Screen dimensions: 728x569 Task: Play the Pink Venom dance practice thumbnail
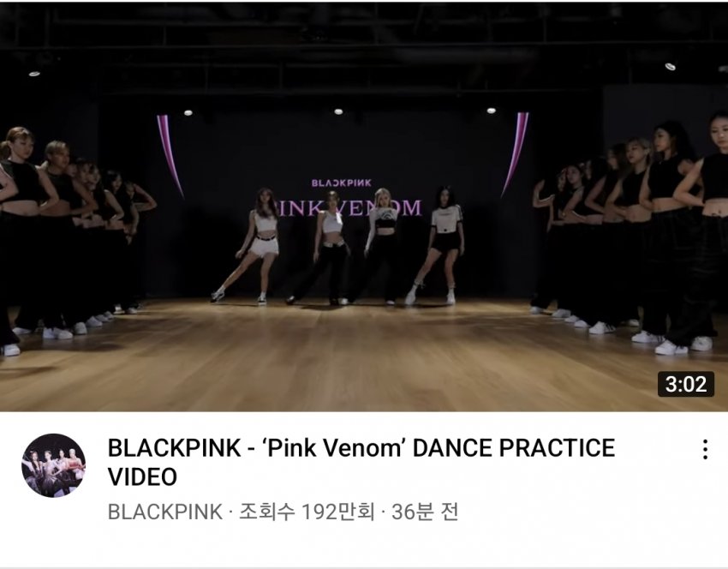pos(364,206)
